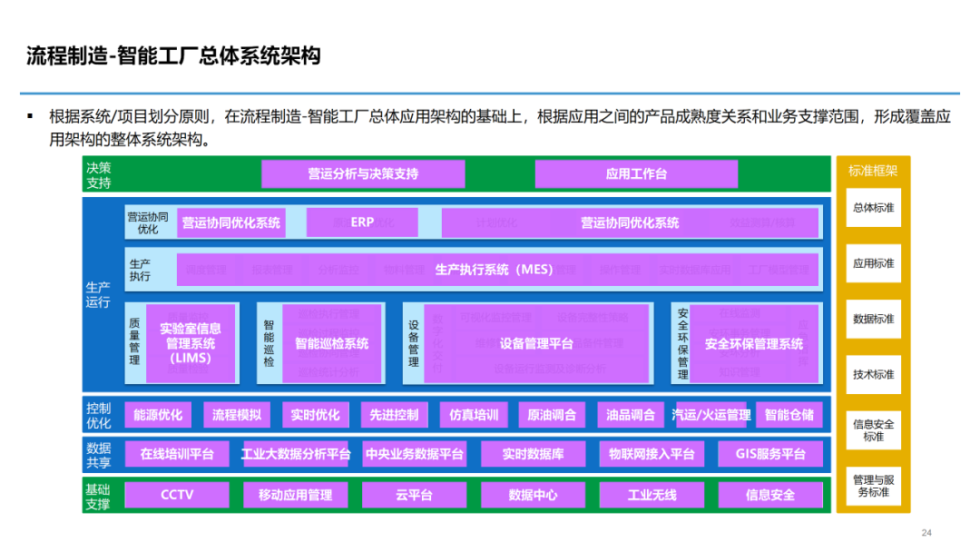
Task: Click the ERP purple box
Action: [362, 222]
